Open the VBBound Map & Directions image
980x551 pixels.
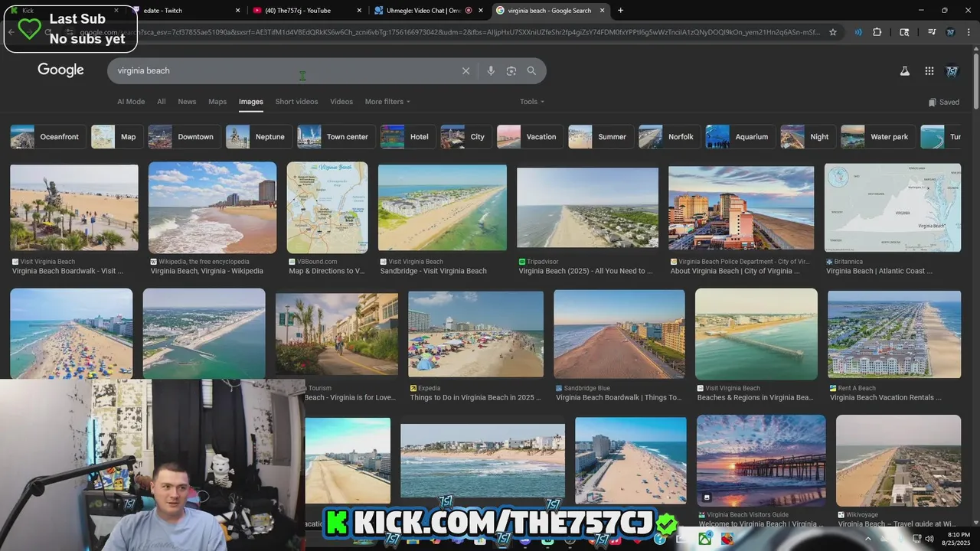tap(327, 207)
